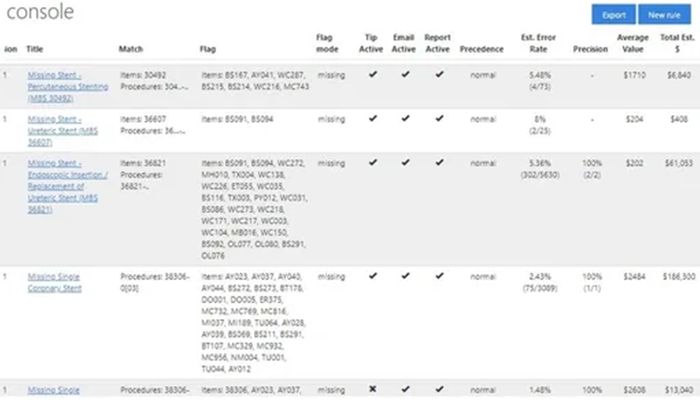Click the Export button

[x=614, y=15]
